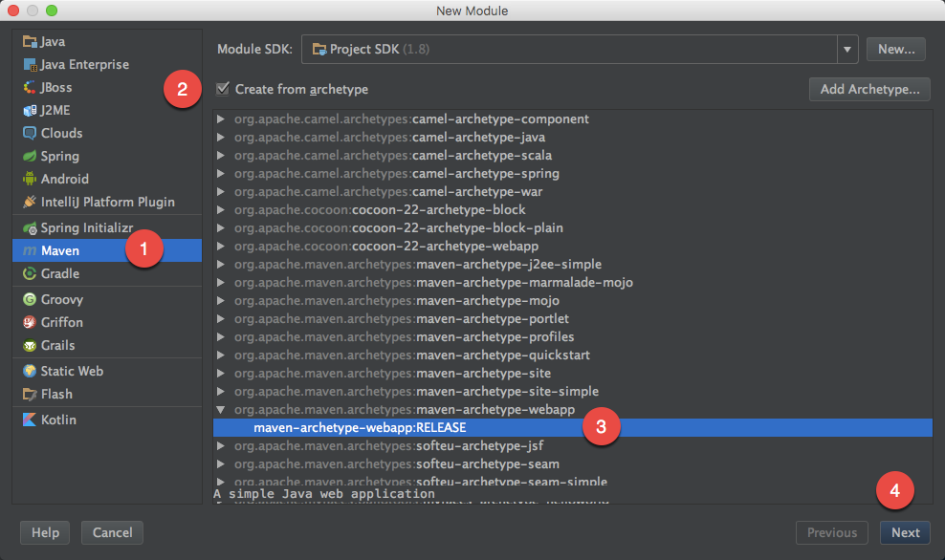
Task: Click the J2ME icon in sidebar
Action: tap(30, 110)
